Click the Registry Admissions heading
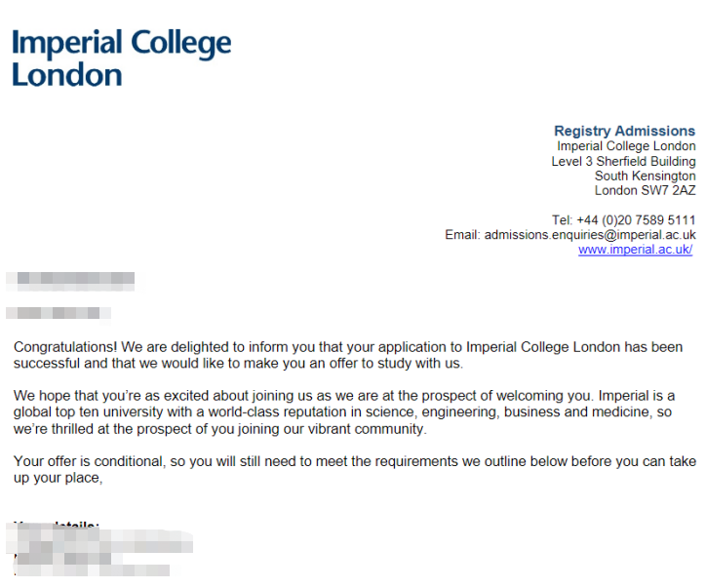 coord(624,131)
